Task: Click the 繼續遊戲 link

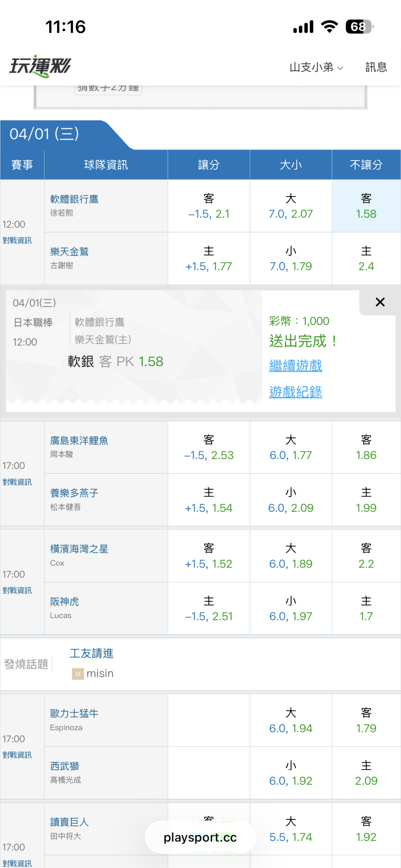Action: 296,365
